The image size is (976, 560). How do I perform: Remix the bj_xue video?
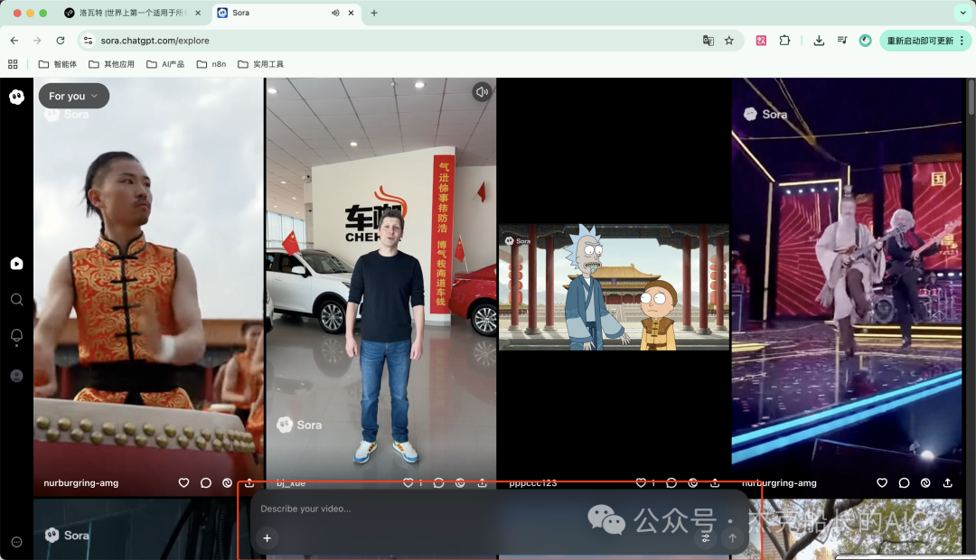pos(460,483)
